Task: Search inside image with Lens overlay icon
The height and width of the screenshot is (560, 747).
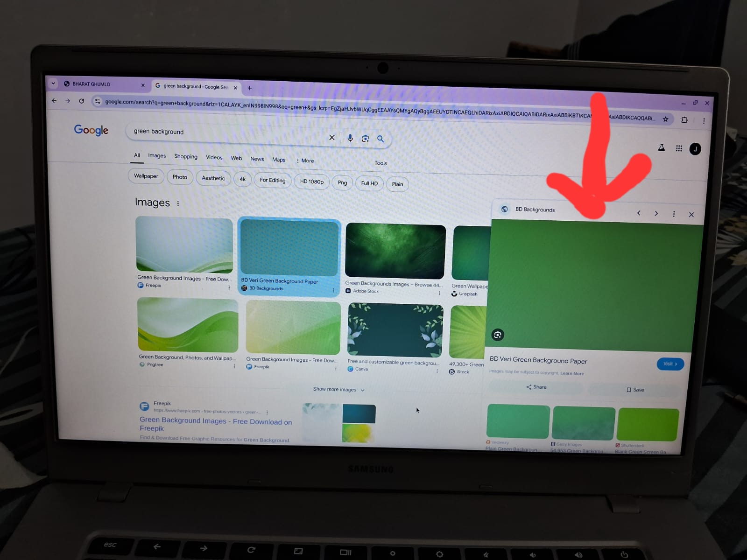Action: (x=498, y=335)
